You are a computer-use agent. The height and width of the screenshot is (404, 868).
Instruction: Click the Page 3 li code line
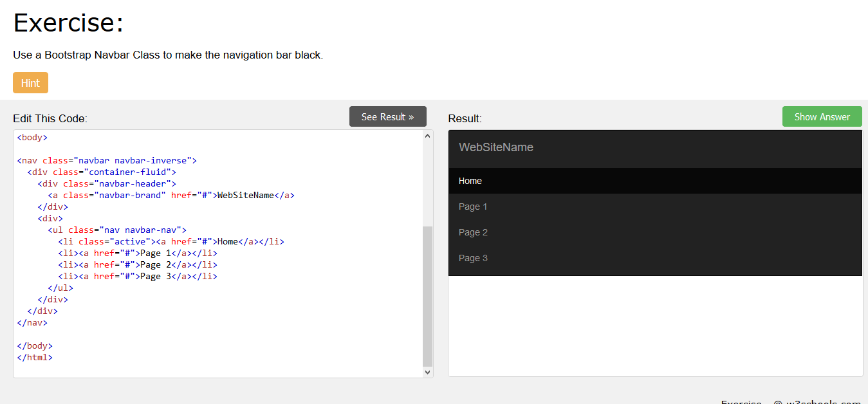(x=138, y=276)
